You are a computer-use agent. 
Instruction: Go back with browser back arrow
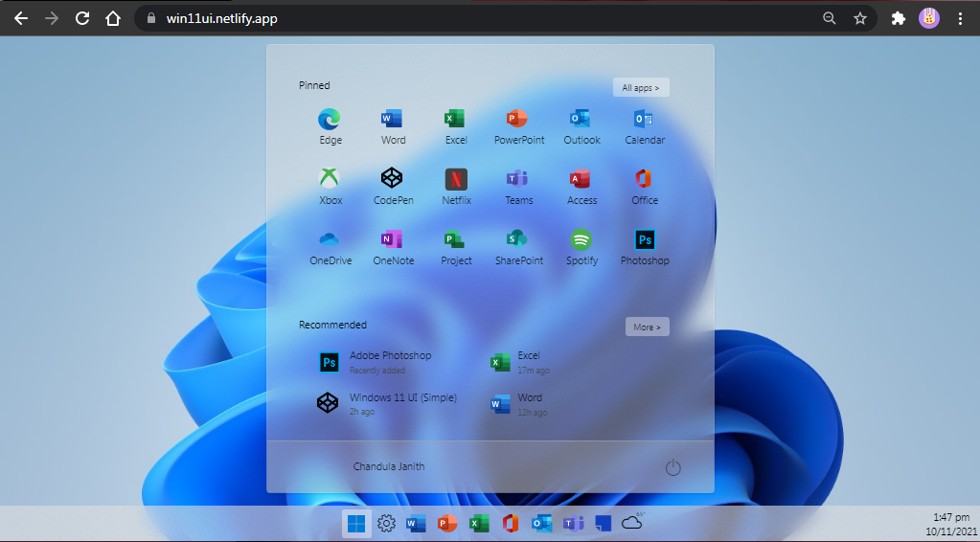(21, 19)
